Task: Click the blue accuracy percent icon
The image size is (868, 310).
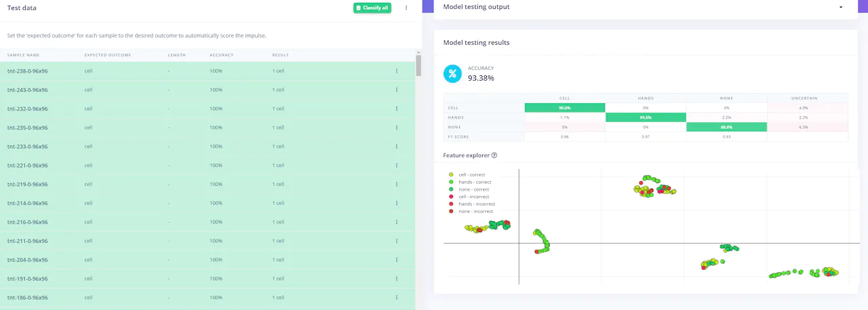Action: (452, 73)
